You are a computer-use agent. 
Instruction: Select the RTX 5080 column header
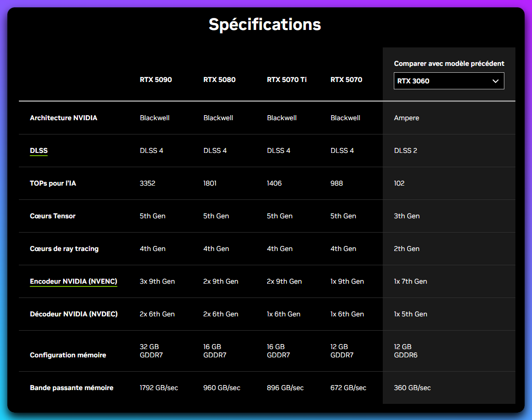tap(219, 79)
